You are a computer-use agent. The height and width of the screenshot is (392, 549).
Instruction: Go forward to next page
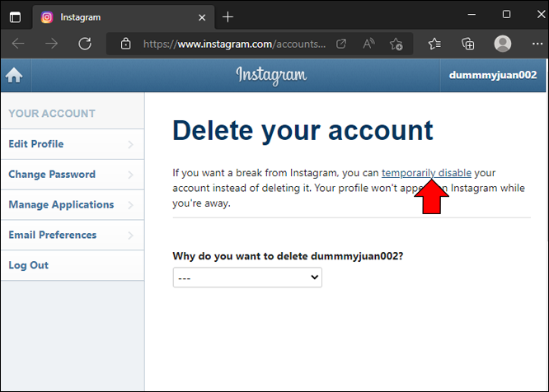pos(51,44)
